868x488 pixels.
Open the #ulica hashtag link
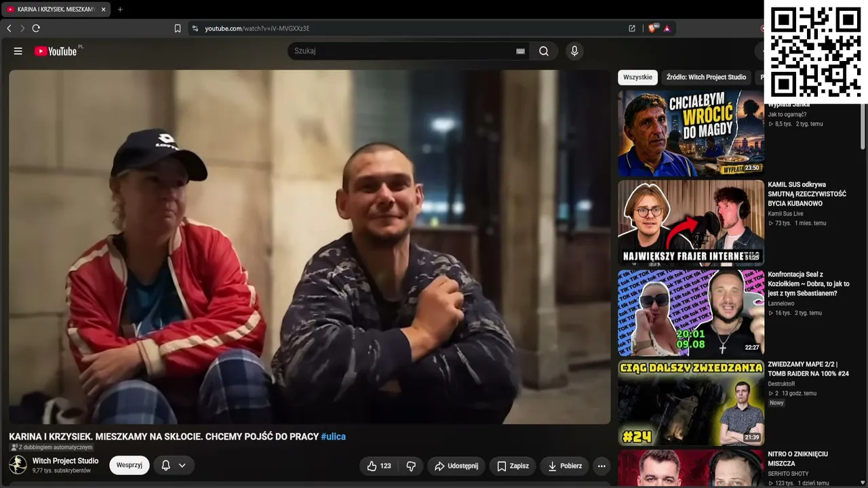334,437
